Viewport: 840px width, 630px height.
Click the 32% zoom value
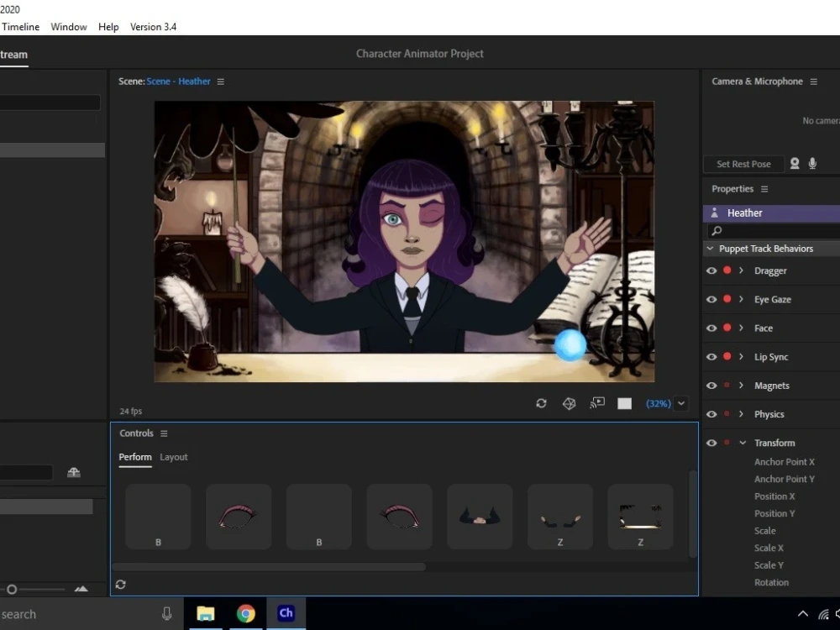click(659, 403)
